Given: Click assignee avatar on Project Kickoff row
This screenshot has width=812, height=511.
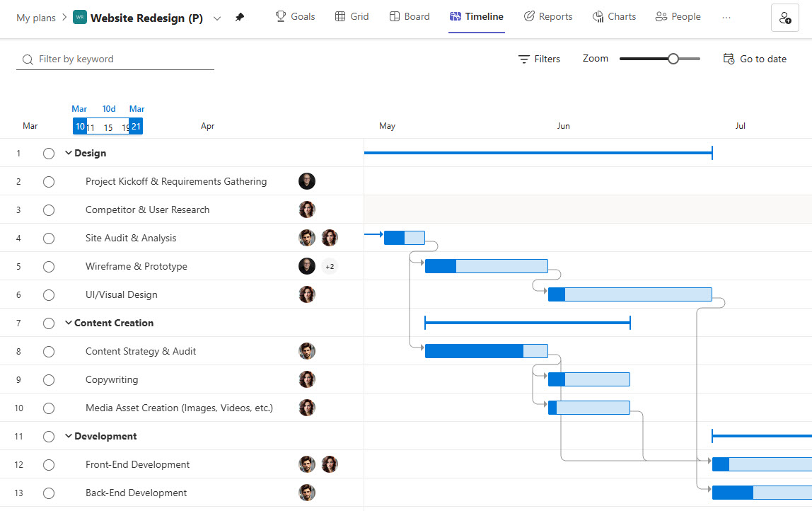Looking at the screenshot, I should pos(306,181).
